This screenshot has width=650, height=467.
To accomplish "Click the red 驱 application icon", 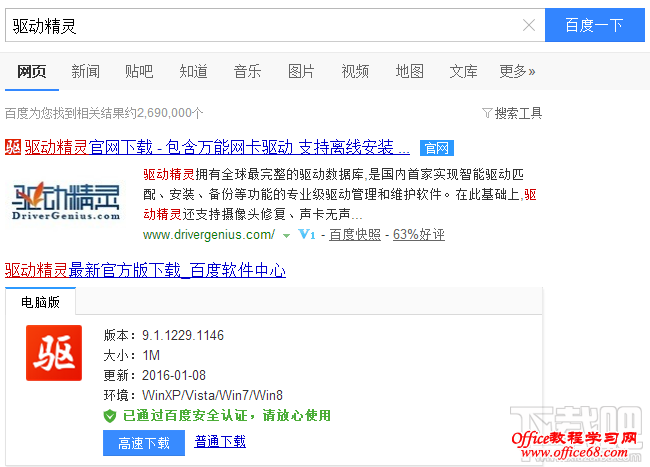I will pos(54,353).
